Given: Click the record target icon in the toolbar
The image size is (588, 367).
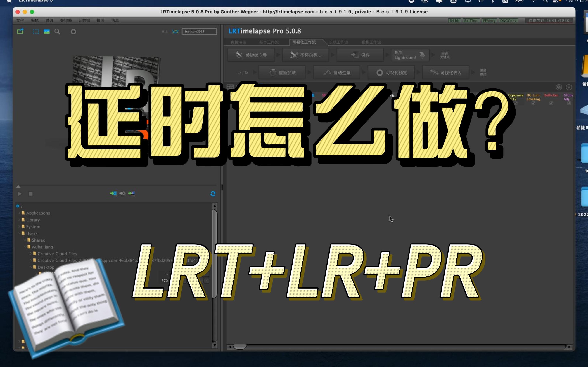Looking at the screenshot, I should click(73, 32).
